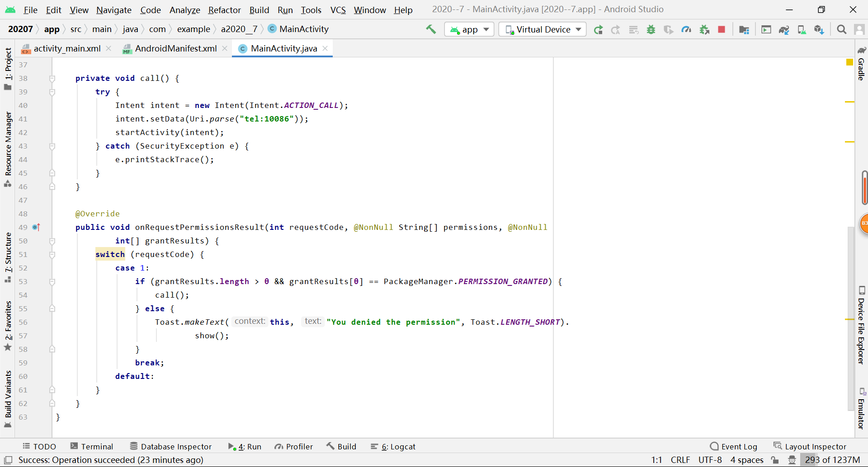Close the activity_main.xml tab

[108, 48]
